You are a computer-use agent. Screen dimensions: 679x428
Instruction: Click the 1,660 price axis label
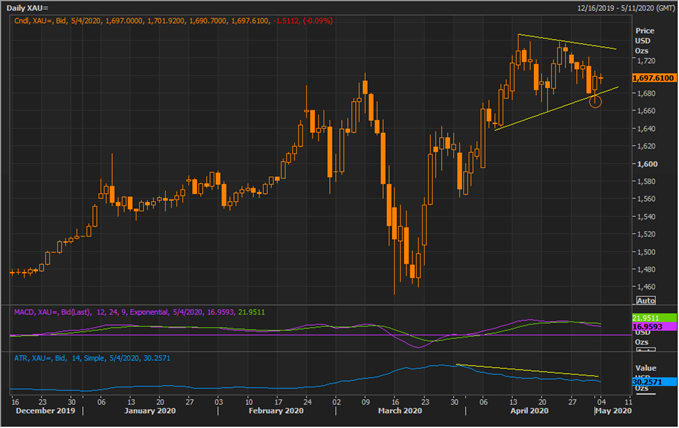646,111
